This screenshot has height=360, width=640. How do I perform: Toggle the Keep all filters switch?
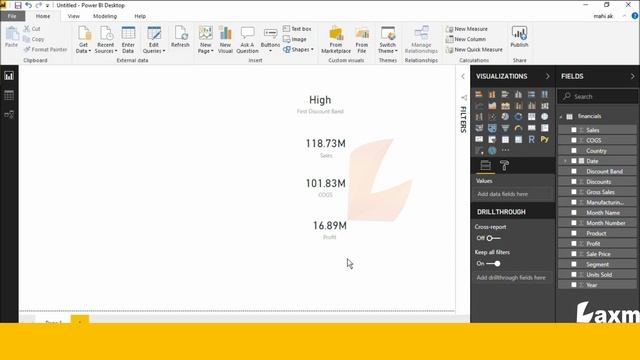tap(493, 264)
